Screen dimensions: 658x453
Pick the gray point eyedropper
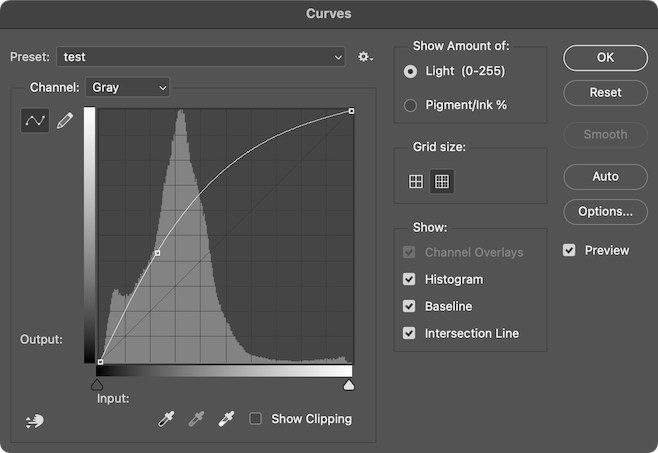point(197,419)
